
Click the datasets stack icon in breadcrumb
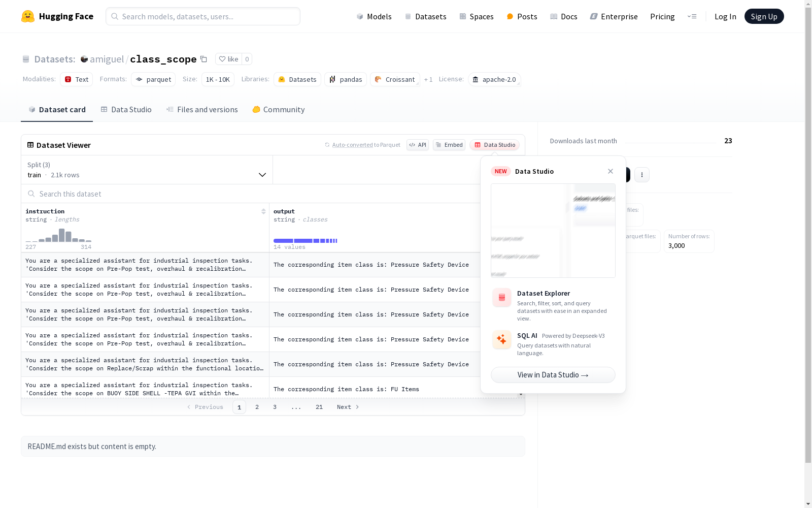click(26, 59)
